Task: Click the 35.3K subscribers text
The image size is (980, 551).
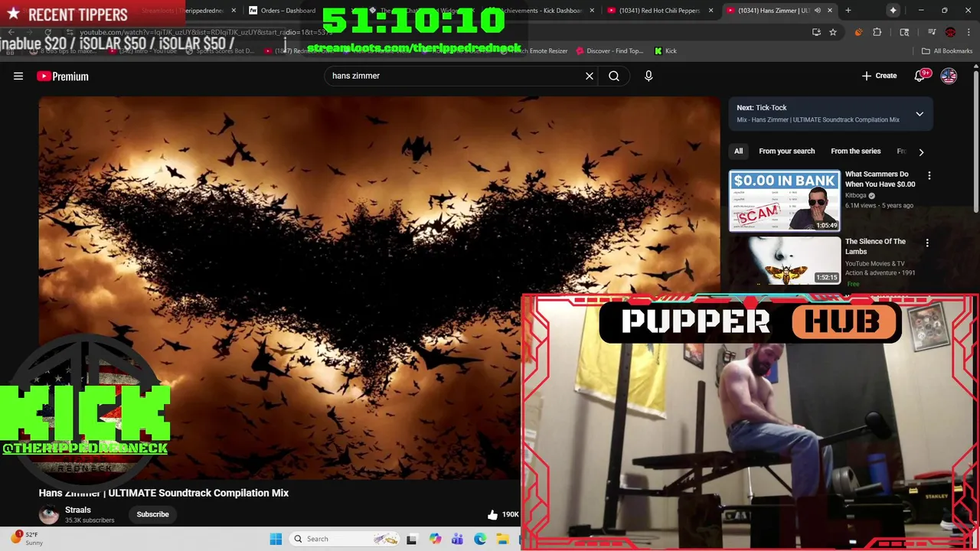Action: click(x=90, y=520)
